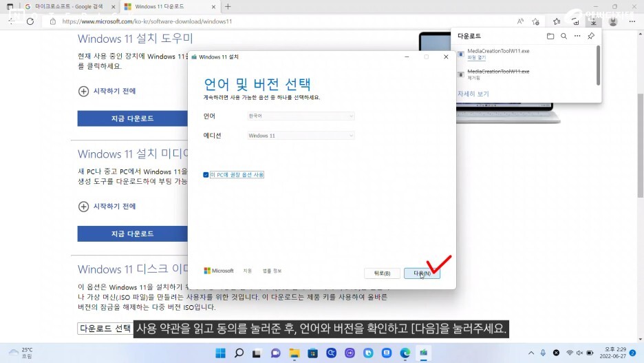Open the Edge profile avatar icon
The width and height of the screenshot is (644, 363).
pyautogui.click(x=613, y=21)
